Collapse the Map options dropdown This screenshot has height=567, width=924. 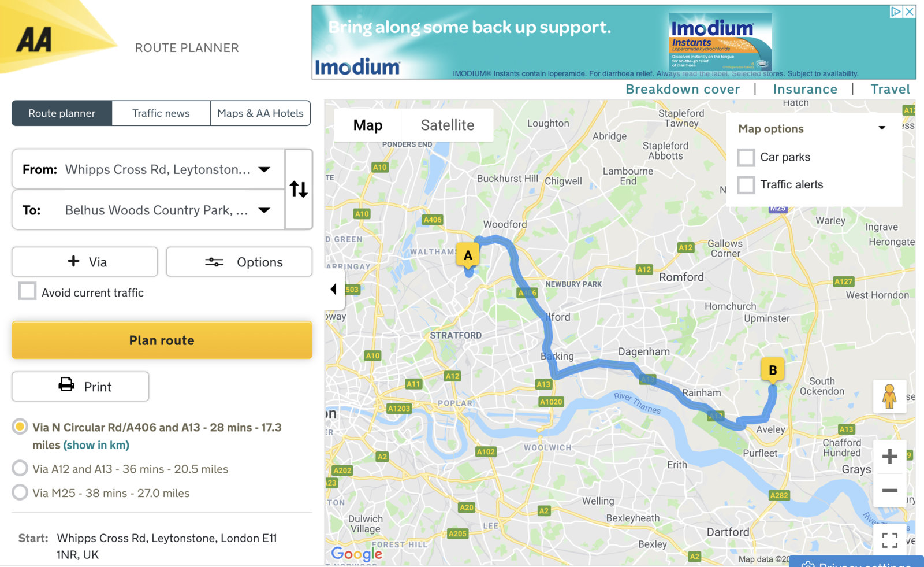[881, 128]
